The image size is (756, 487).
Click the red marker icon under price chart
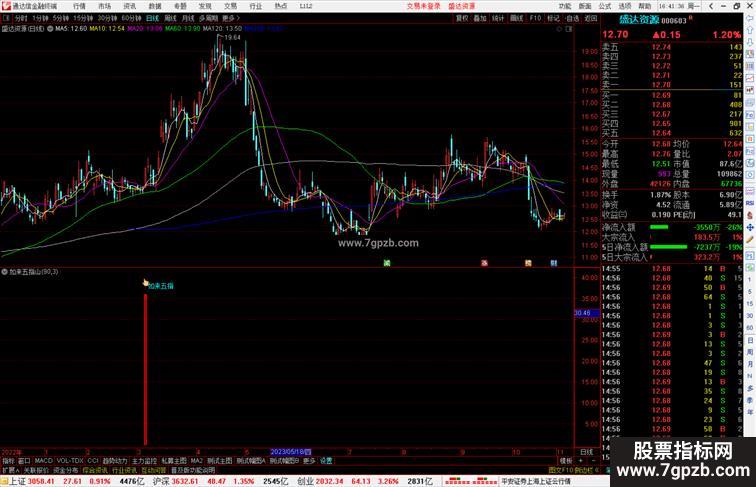(x=484, y=263)
